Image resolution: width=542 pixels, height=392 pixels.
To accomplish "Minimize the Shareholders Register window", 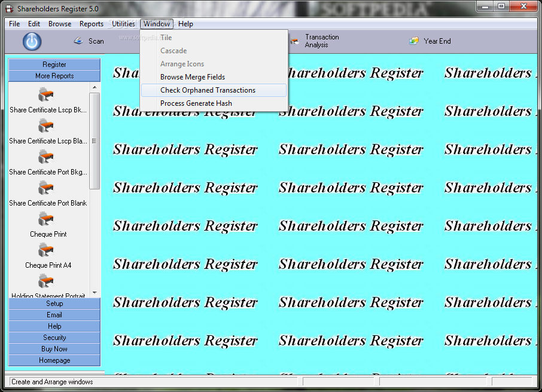I will [x=485, y=7].
